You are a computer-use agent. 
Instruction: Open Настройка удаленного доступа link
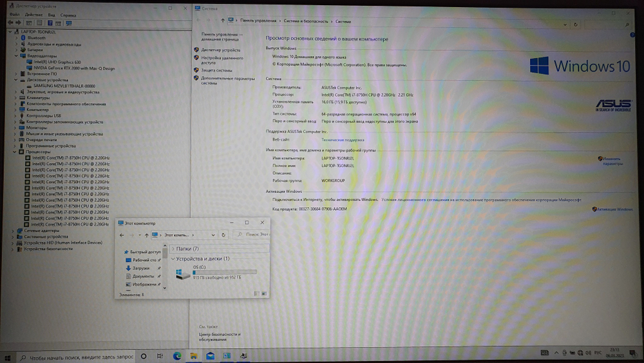click(x=222, y=60)
